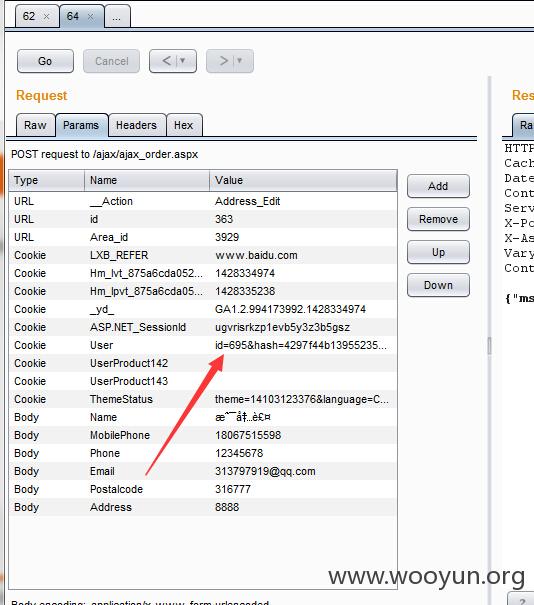Screen dimensions: 534x605
Task: View the Hex request tab
Action: (184, 125)
